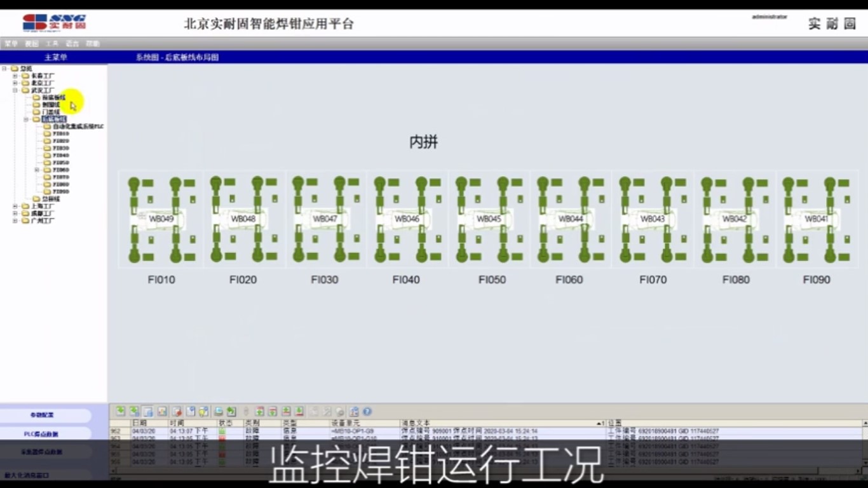Expand the 广州工厂 tree node
Viewport: 868px width, 488px height.
coord(15,220)
